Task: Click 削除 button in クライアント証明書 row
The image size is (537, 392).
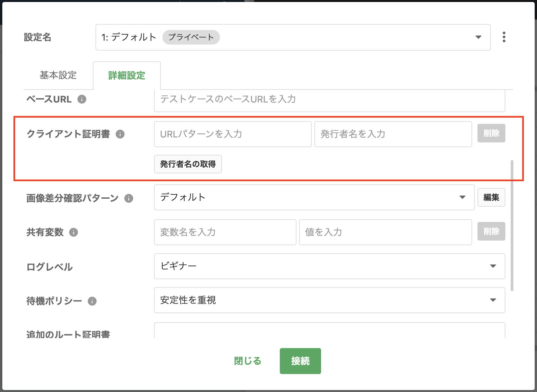Action: pyautogui.click(x=491, y=133)
